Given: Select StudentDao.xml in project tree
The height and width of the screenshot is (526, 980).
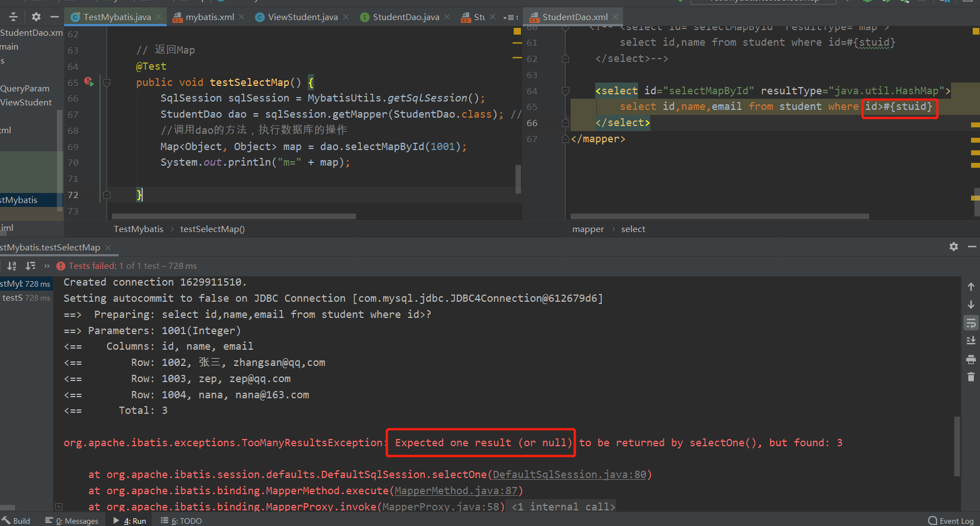Looking at the screenshot, I should point(31,32).
